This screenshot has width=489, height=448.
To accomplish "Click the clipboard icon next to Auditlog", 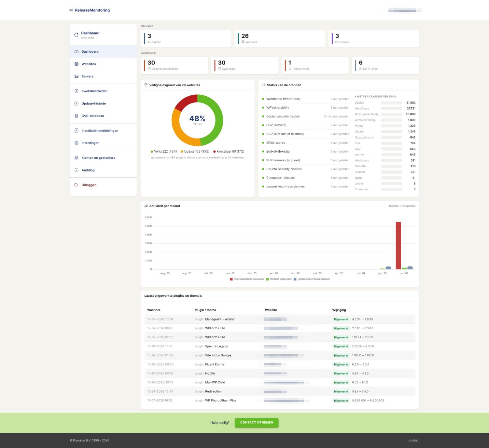I will pyautogui.click(x=76, y=170).
